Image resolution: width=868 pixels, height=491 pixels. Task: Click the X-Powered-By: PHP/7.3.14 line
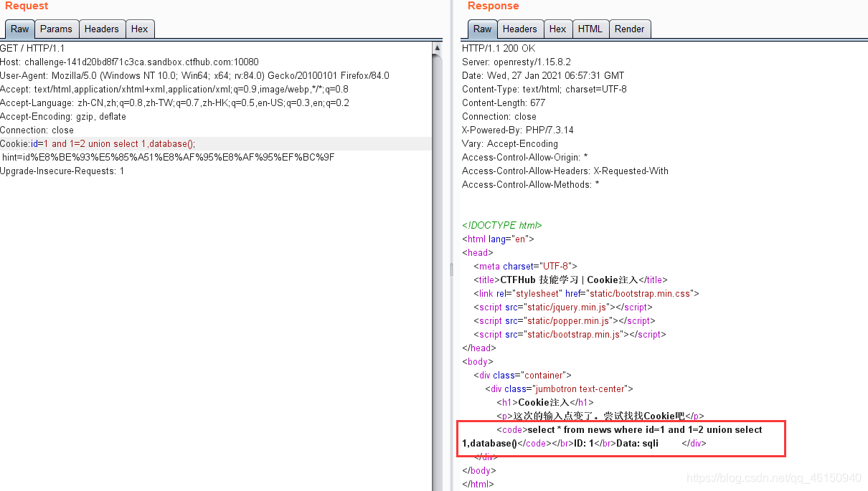click(x=517, y=130)
